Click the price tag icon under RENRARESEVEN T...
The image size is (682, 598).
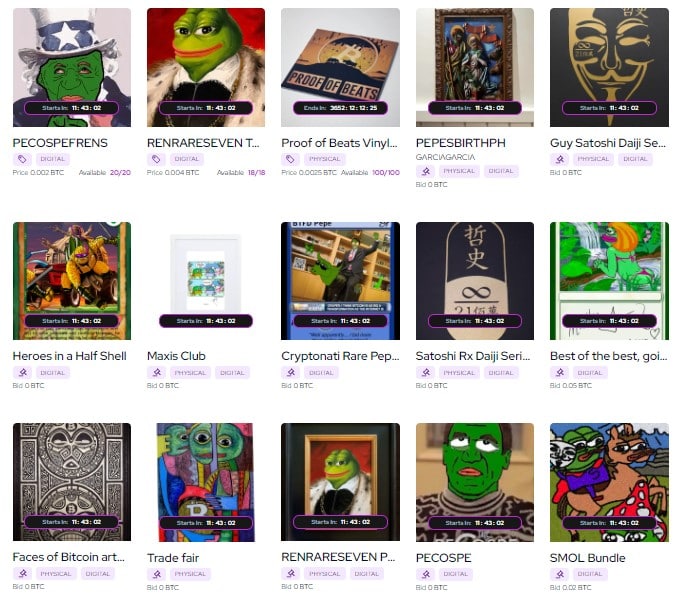[x=156, y=159]
